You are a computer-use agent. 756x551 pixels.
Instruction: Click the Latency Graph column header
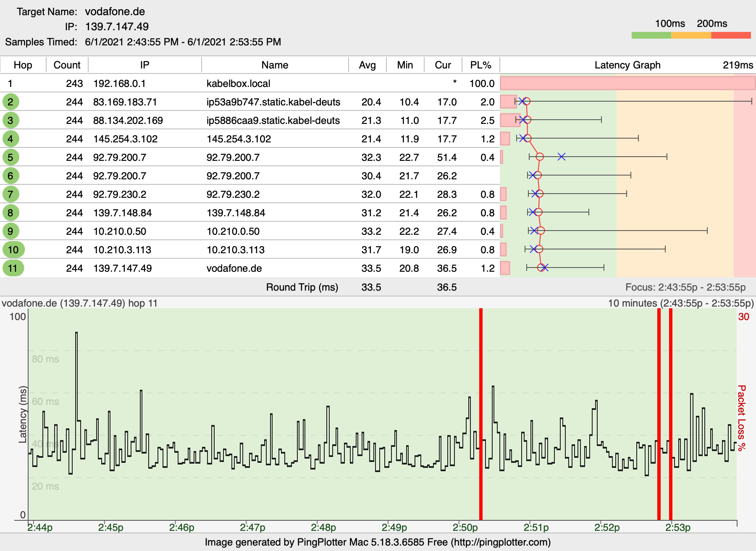coord(627,65)
